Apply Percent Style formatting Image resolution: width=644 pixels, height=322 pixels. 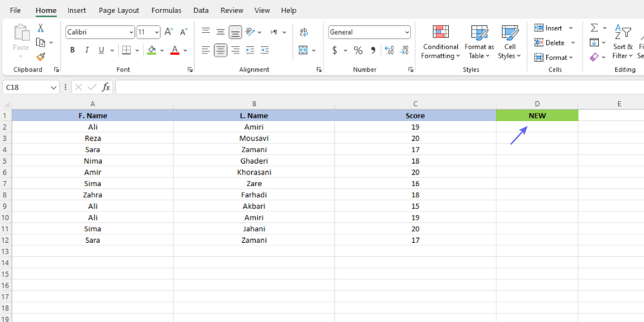tap(358, 50)
